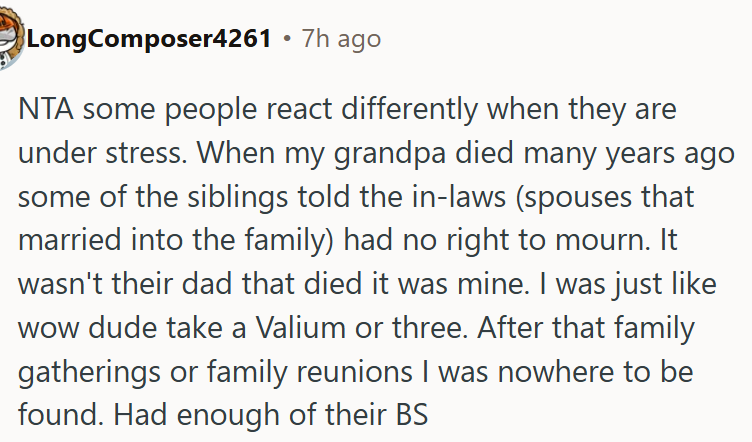The width and height of the screenshot is (752, 442).
Task: Click the dot separator before the timestamp
Action: pos(287,39)
